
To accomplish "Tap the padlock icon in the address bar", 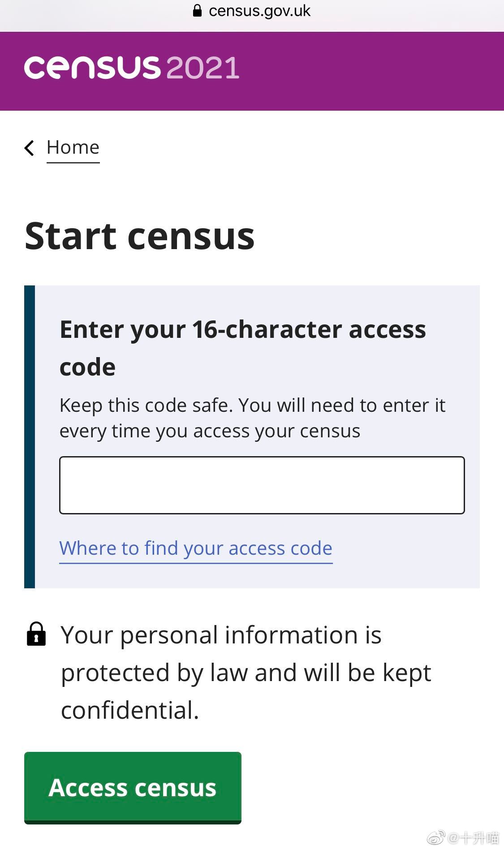I will pos(197,11).
